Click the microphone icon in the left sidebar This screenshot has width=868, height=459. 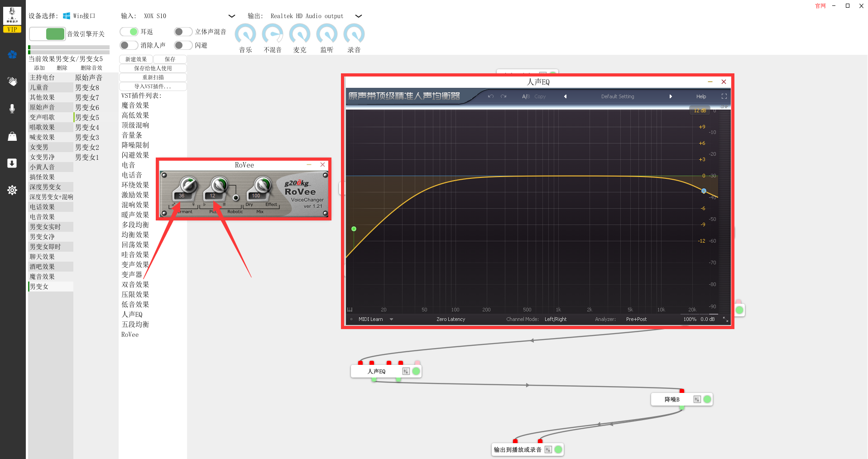point(12,109)
